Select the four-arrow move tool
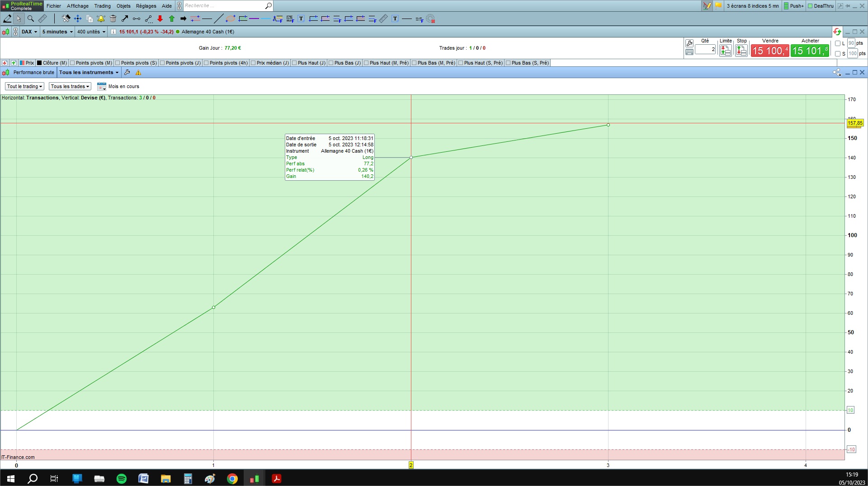 click(78, 19)
